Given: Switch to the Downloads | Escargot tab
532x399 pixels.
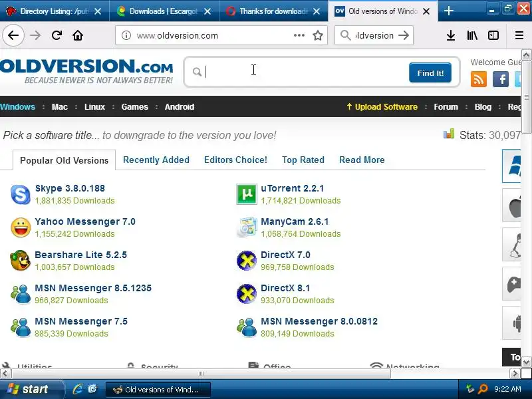Looking at the screenshot, I should pyautogui.click(x=163, y=11).
